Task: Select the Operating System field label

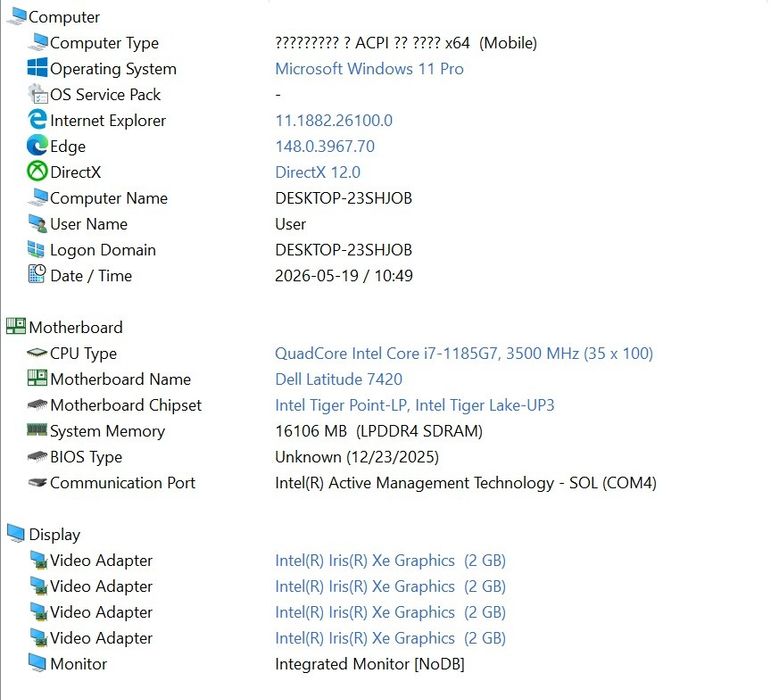Action: (x=113, y=69)
